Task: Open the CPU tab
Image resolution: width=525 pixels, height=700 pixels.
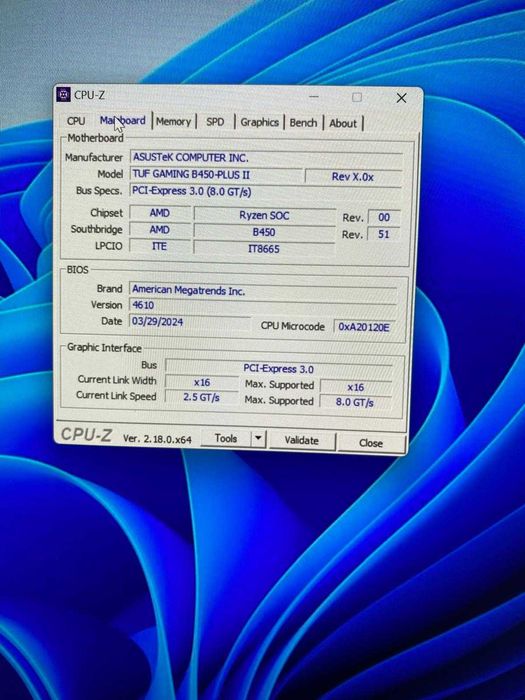Action: (x=76, y=121)
